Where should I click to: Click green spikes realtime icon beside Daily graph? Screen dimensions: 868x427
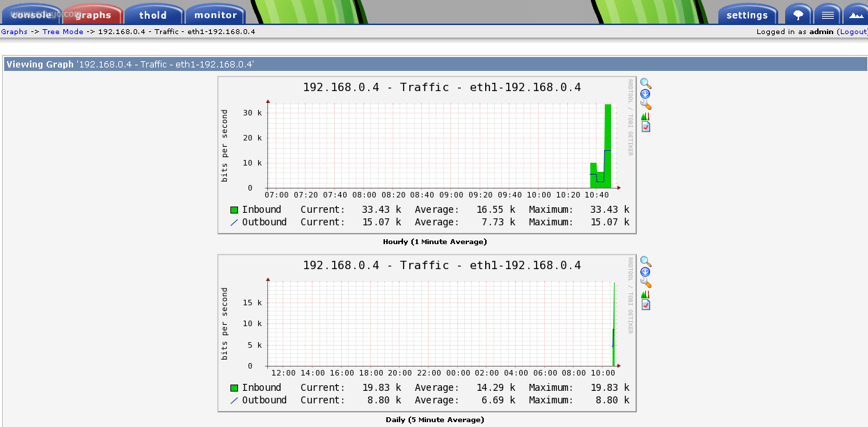(x=645, y=294)
